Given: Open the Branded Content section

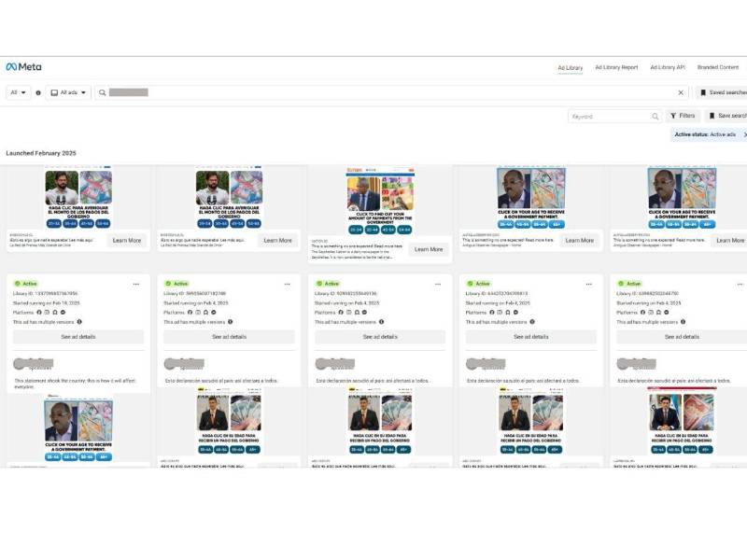Looking at the screenshot, I should (716, 66).
